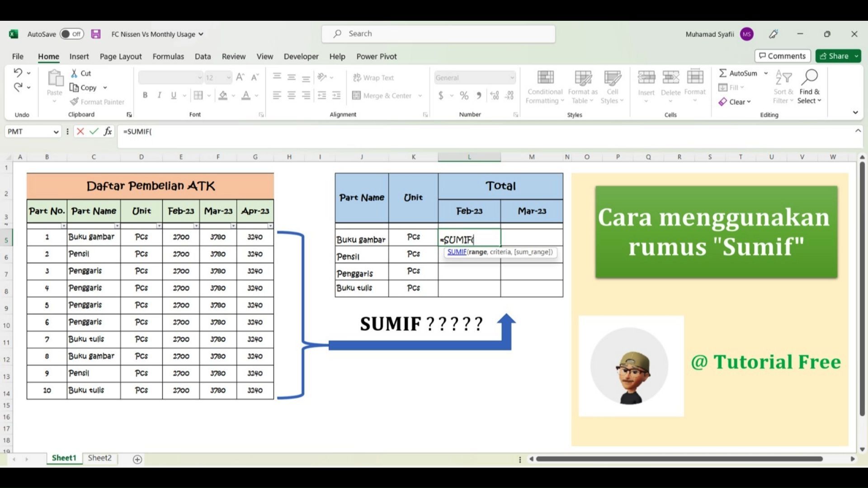
Task: Align text left
Action: coord(277,95)
